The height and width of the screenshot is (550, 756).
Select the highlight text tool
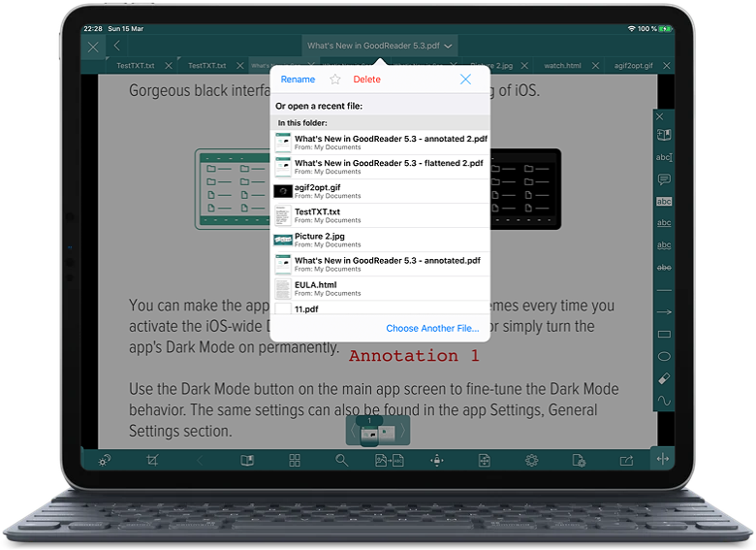tap(664, 201)
